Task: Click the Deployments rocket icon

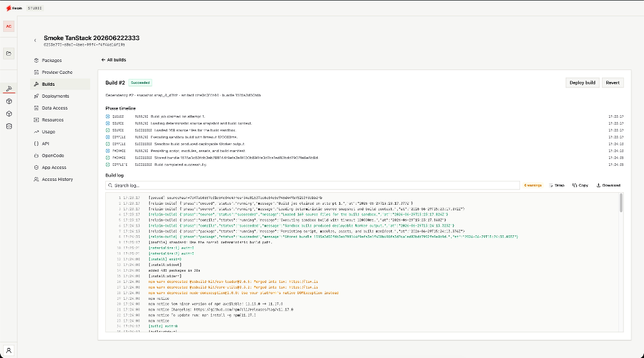Action: click(36, 96)
